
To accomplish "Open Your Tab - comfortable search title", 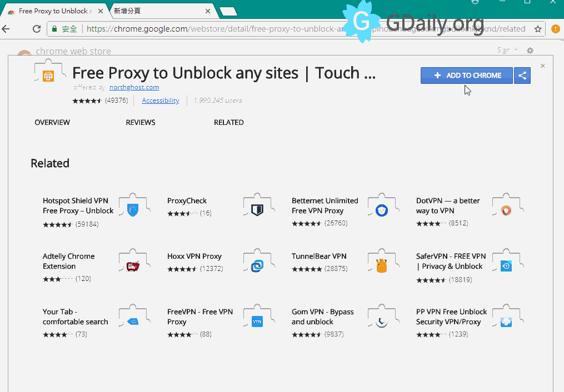I will (x=75, y=317).
